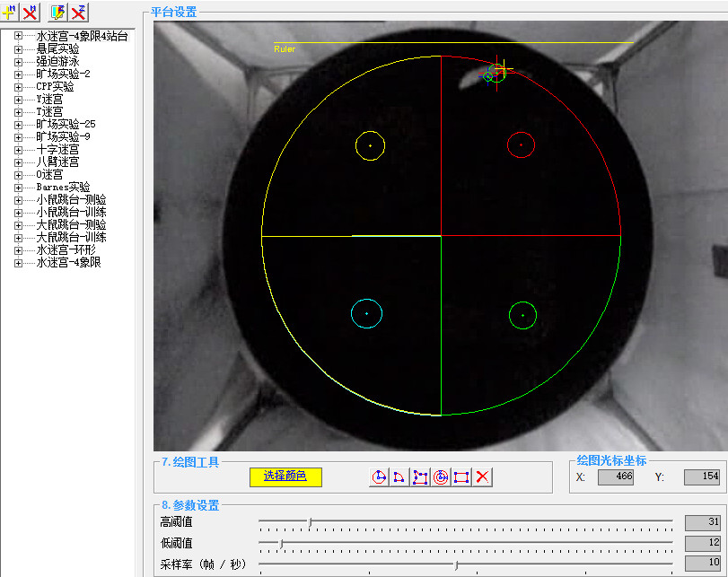
Task: Expand the 悬尾实验 tree node
Action: point(18,48)
